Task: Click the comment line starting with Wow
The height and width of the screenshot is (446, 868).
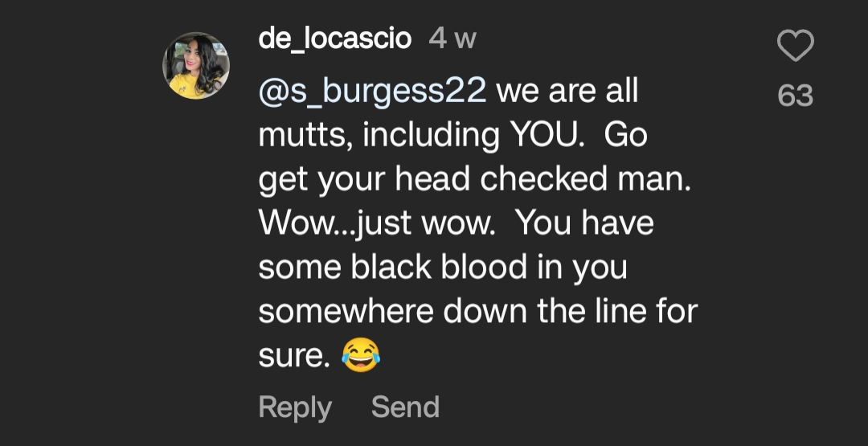Action: point(457,223)
